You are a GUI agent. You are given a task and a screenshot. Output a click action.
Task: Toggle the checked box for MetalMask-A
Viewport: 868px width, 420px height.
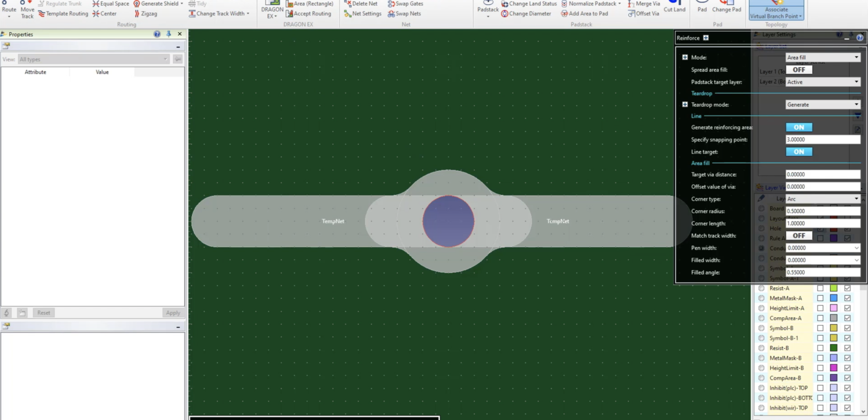click(x=847, y=298)
